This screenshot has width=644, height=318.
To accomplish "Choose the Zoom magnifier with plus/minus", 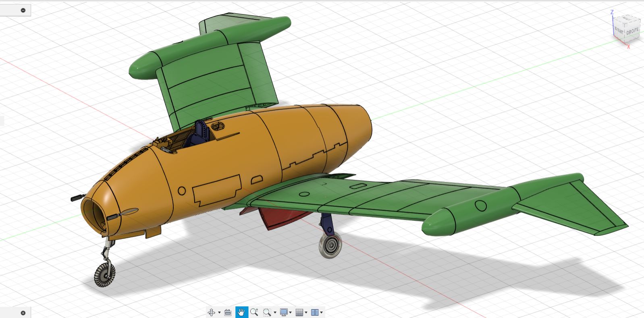I will 254,312.
